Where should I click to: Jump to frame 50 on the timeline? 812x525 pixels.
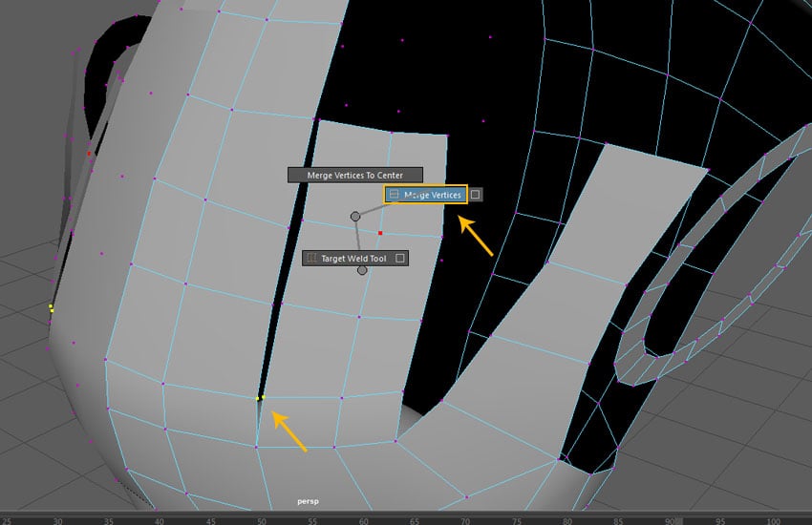[262, 521]
